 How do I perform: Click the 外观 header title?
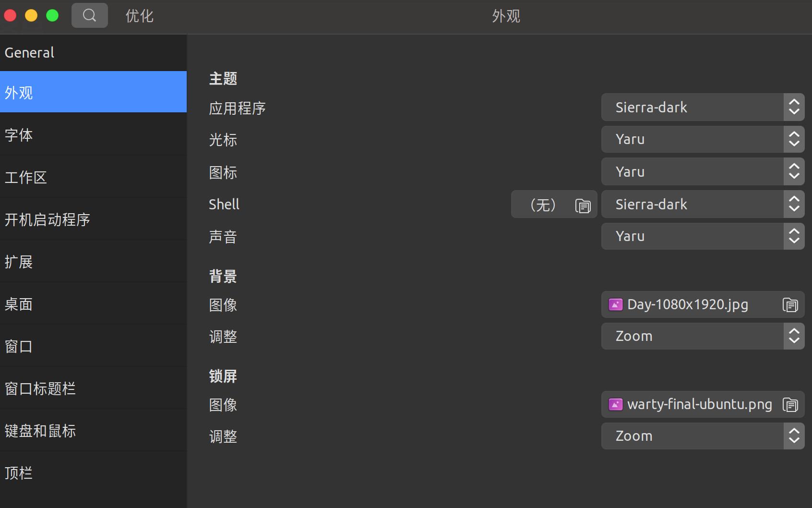click(x=506, y=16)
